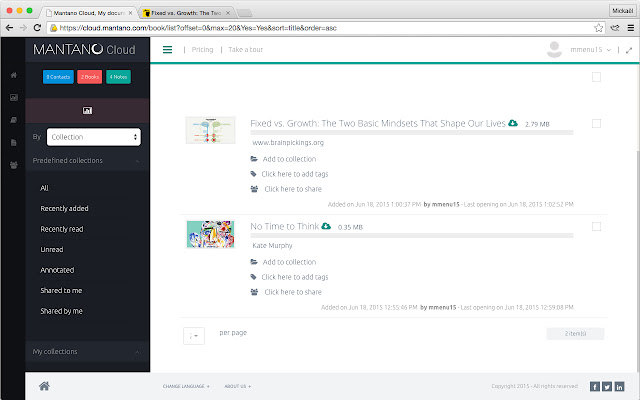This screenshot has height=400, width=640.
Task: Open the items per page dropdown
Action: coord(194,336)
